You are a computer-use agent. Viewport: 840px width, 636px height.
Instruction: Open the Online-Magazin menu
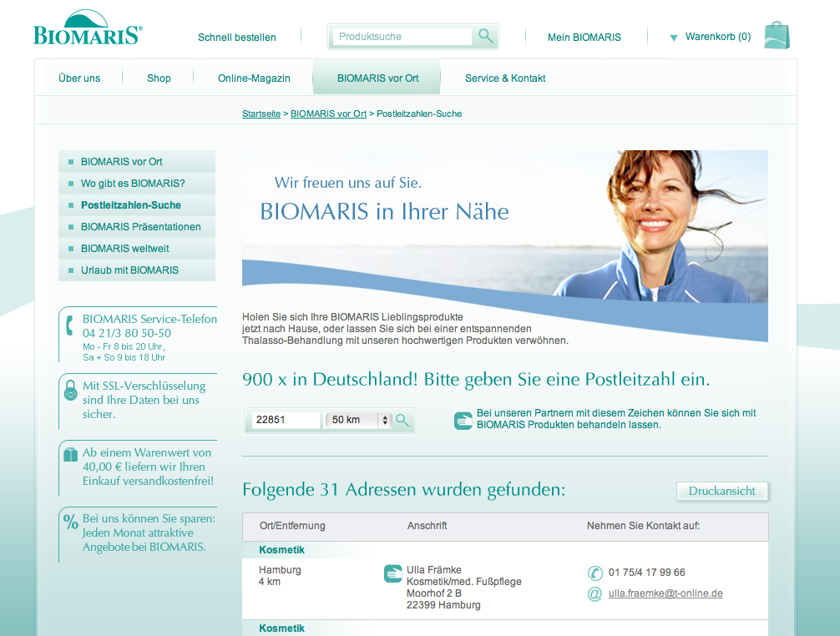[x=254, y=78]
